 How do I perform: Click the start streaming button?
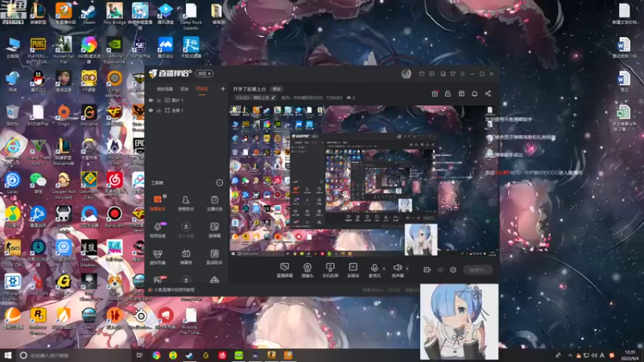click(x=477, y=269)
